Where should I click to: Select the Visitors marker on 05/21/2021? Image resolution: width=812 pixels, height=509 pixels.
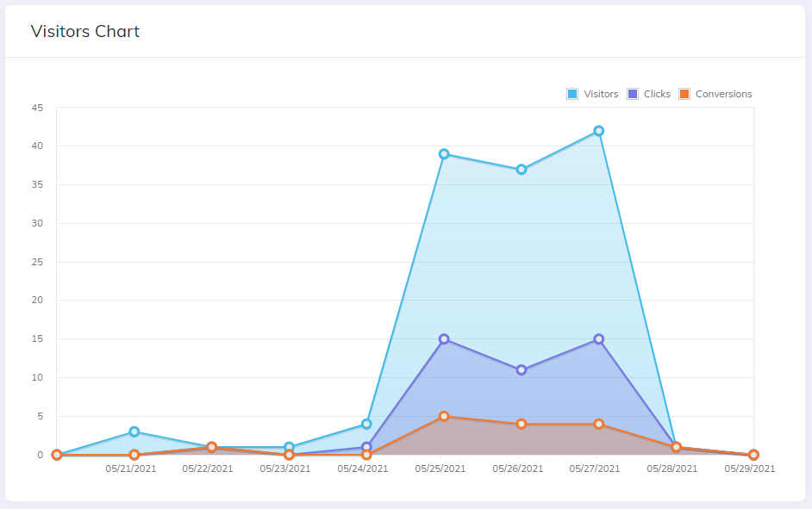(x=134, y=431)
